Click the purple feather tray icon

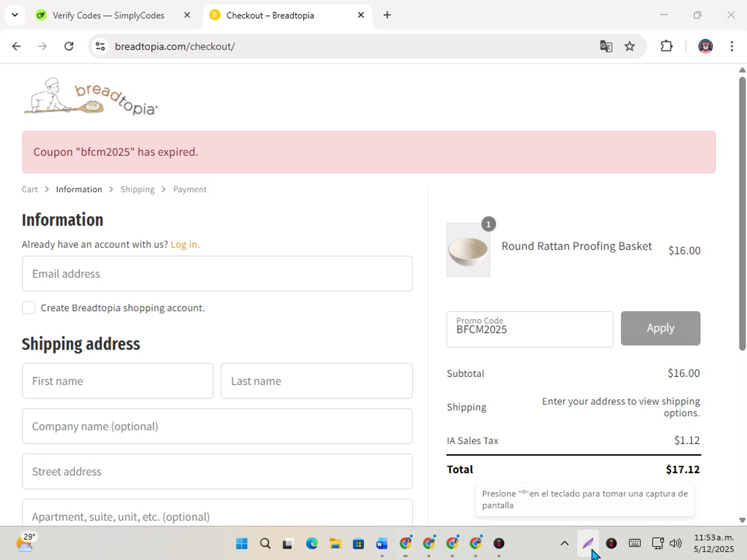pyautogui.click(x=588, y=543)
